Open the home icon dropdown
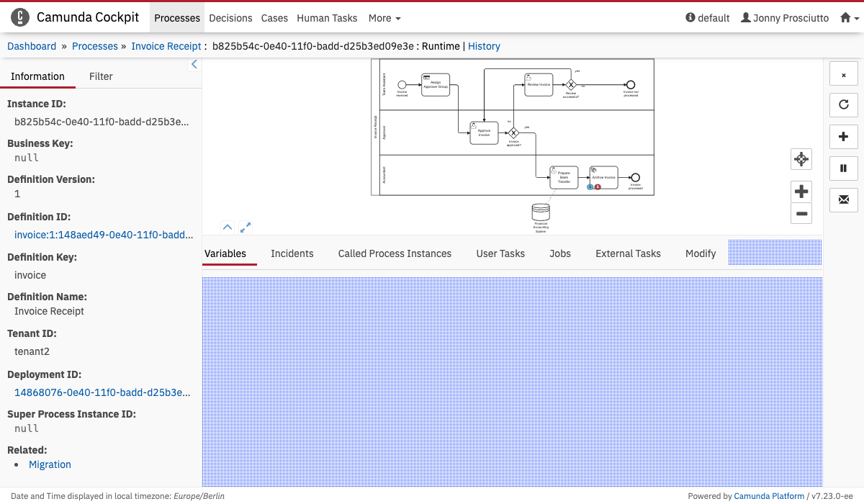This screenshot has height=504, width=864. [x=849, y=18]
